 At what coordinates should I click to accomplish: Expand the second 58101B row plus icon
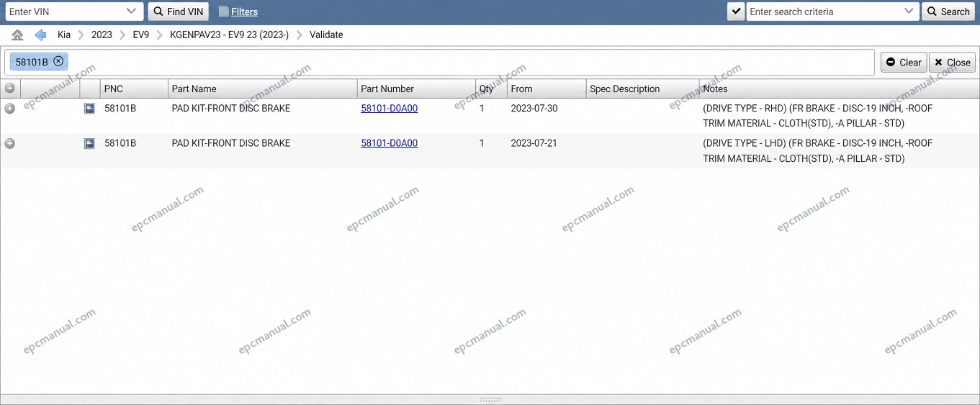pos(9,143)
